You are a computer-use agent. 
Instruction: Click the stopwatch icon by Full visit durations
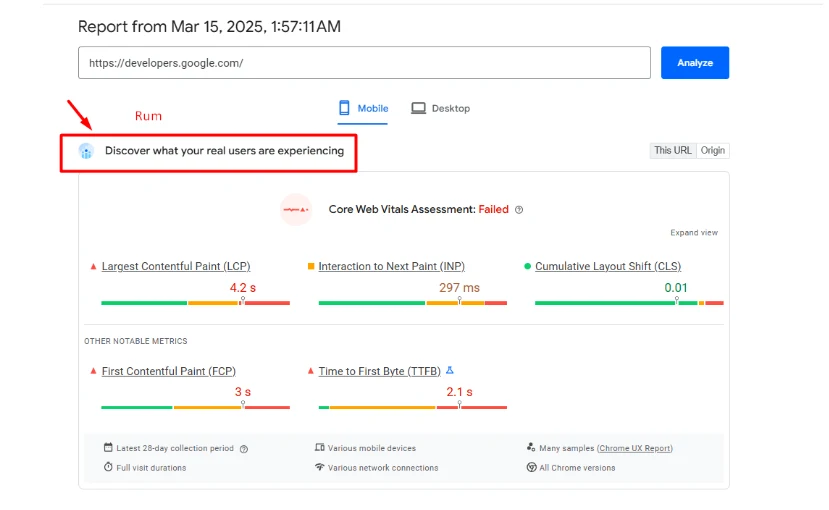(x=108, y=467)
